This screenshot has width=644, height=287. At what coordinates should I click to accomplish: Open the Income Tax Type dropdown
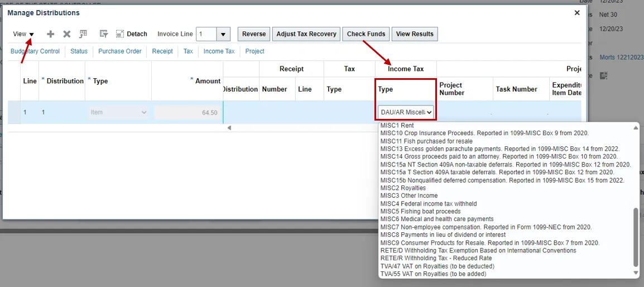pyautogui.click(x=406, y=112)
